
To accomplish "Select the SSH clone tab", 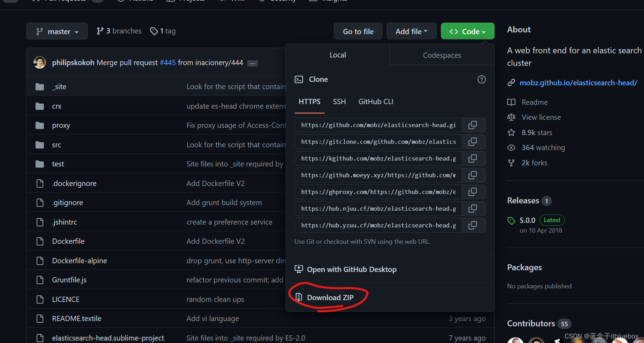I will pyautogui.click(x=339, y=102).
